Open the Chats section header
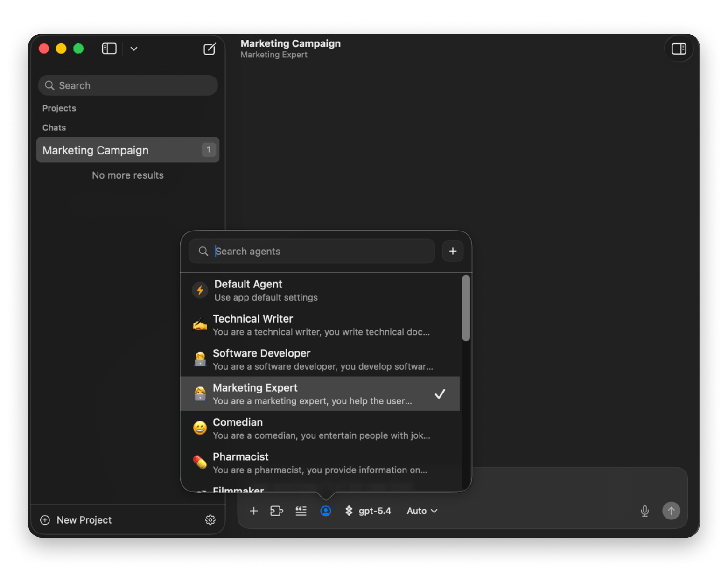728x575 pixels. click(54, 128)
